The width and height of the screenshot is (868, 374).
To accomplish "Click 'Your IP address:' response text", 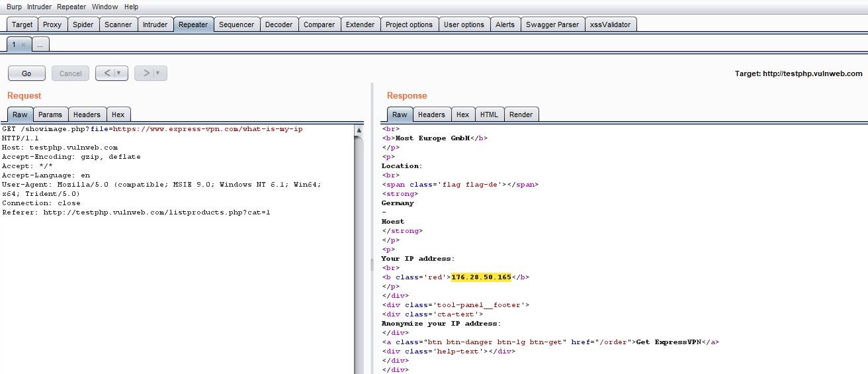I will click(418, 259).
